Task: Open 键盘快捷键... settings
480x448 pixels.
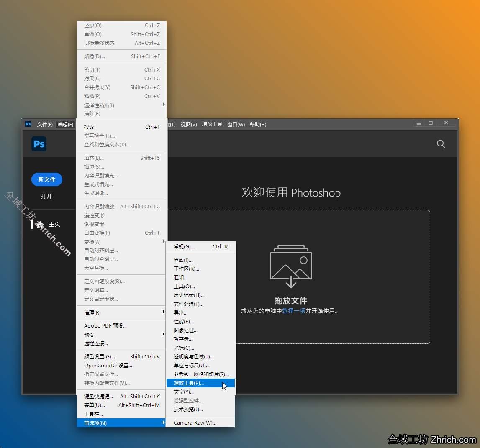Action: point(121,396)
